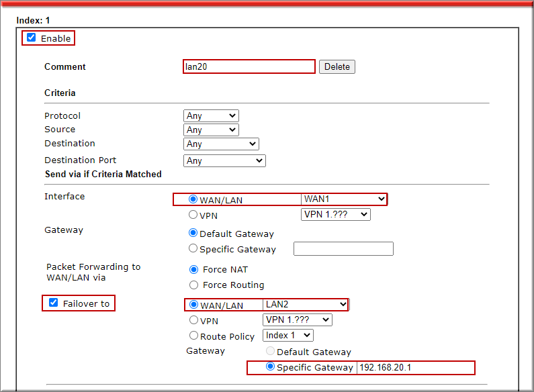Viewport: 534px width, 392px height.
Task: Expand the Destination dropdown
Action: (x=220, y=144)
